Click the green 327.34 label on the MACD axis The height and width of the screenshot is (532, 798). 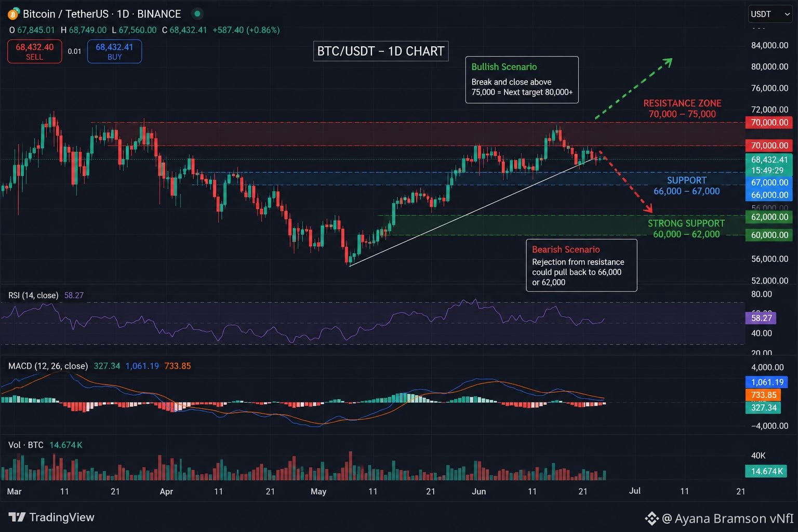[763, 407]
